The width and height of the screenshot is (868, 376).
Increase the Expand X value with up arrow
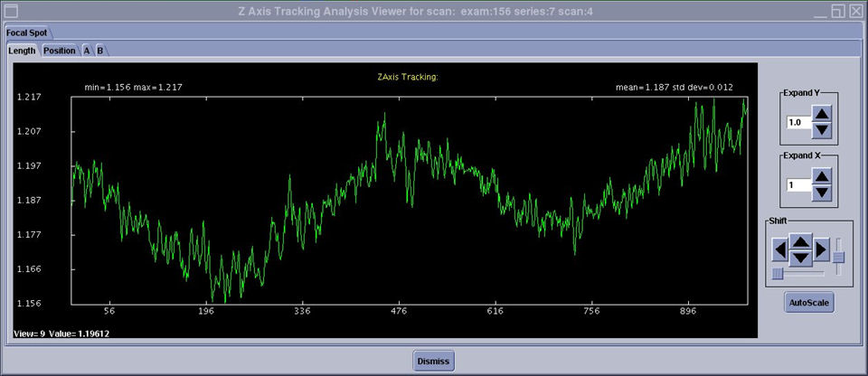pyautogui.click(x=821, y=176)
